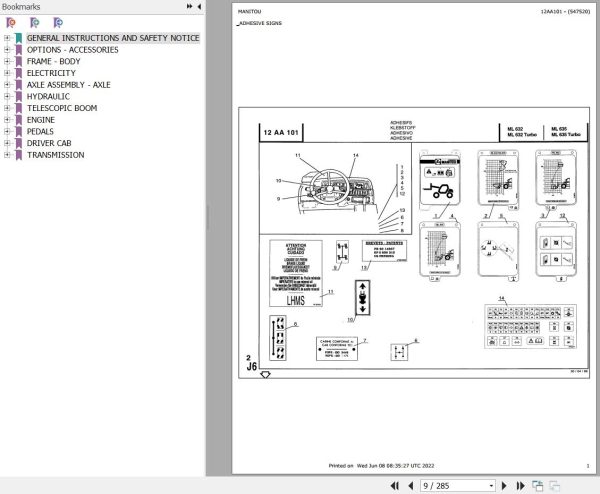The height and width of the screenshot is (494, 600).
Task: Click the first bookmark options icon
Action: (11, 23)
